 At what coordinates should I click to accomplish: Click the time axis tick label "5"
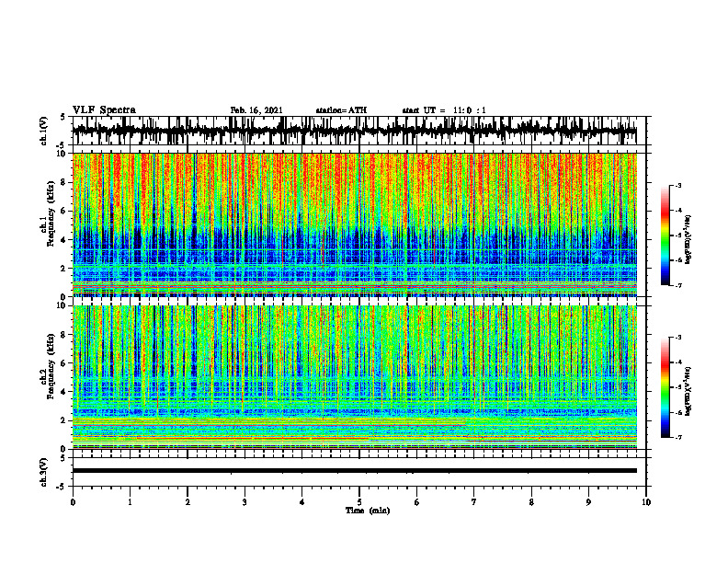pyautogui.click(x=359, y=502)
